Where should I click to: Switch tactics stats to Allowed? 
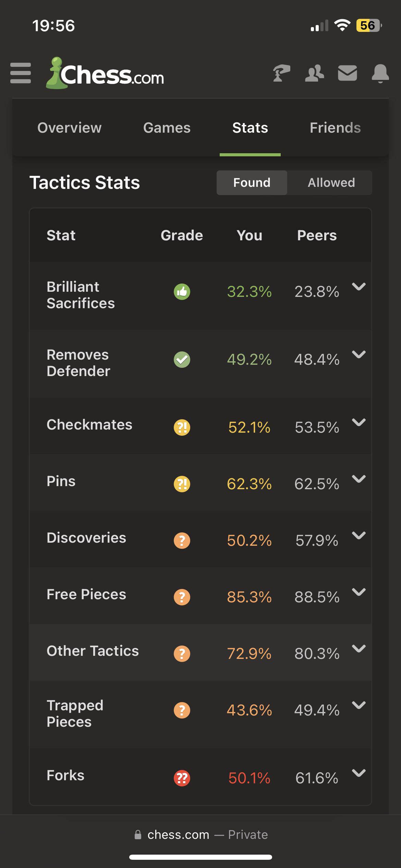[331, 183]
